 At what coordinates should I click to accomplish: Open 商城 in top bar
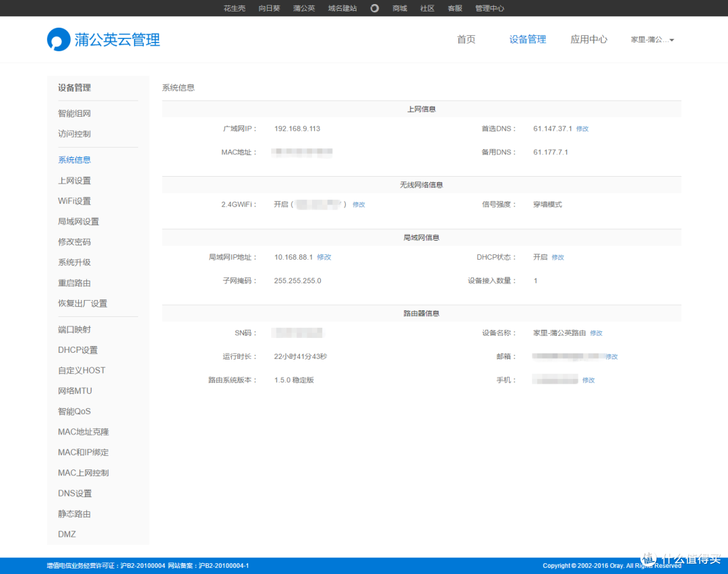point(399,8)
